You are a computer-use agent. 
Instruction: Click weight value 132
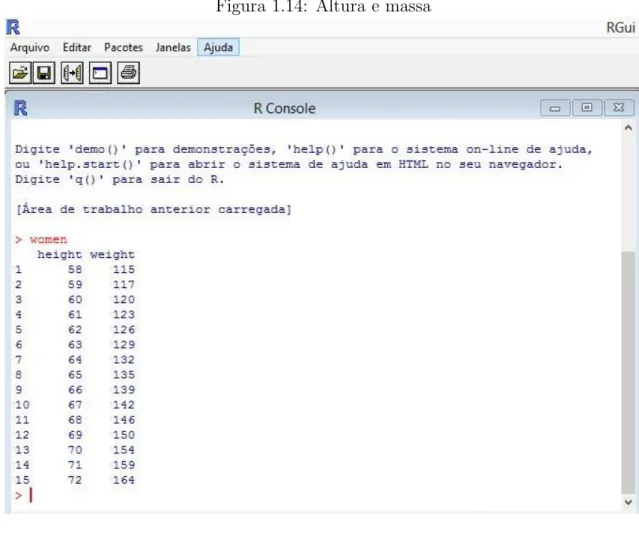[124, 360]
